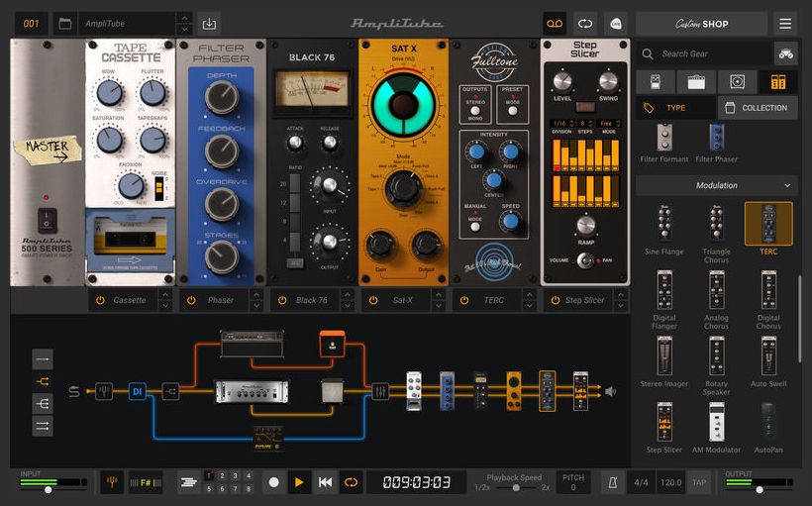Switch to the TYPE tab

675,108
